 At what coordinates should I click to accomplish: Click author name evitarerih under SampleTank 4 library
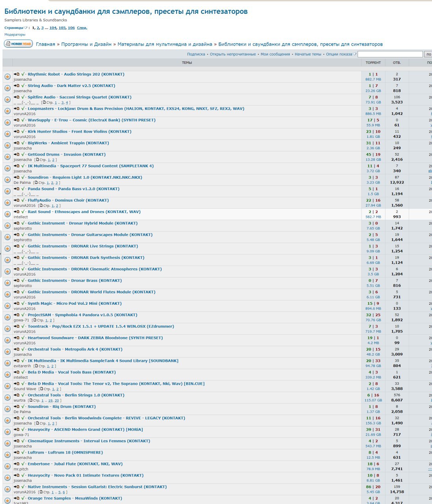tap(22, 366)
